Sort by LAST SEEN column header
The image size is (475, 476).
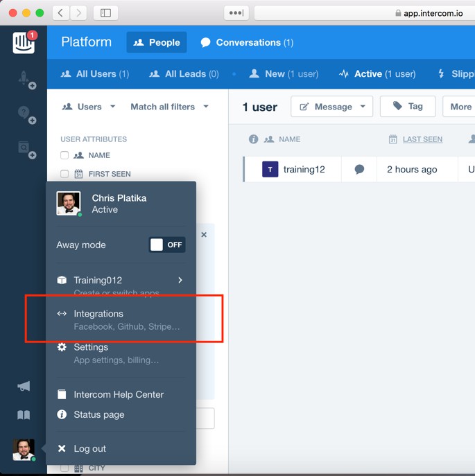pos(422,139)
